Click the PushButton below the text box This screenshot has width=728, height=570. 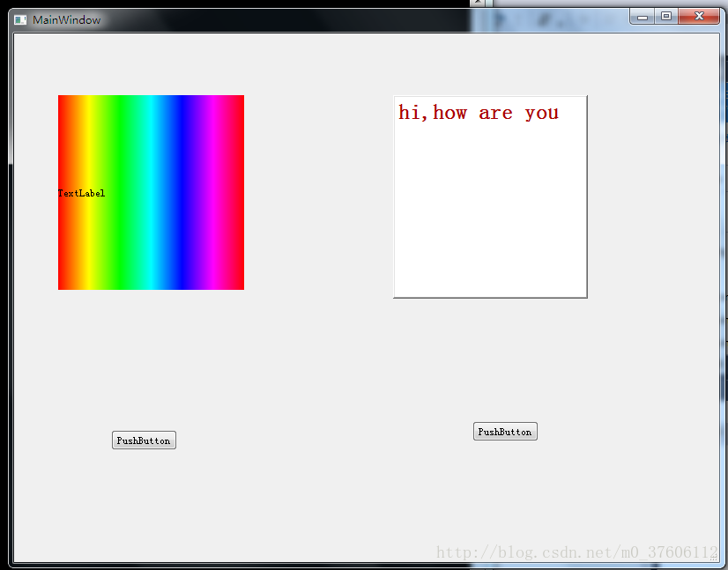(505, 431)
